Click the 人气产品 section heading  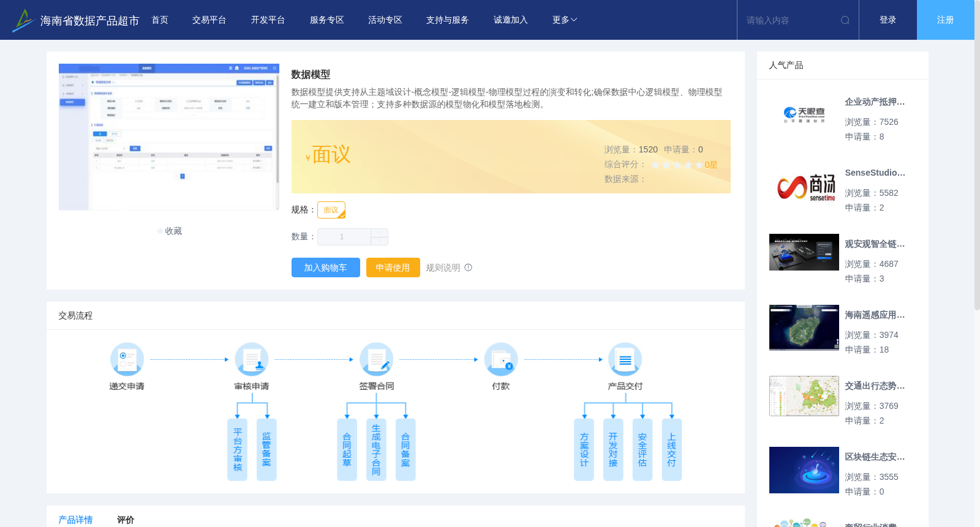(786, 65)
